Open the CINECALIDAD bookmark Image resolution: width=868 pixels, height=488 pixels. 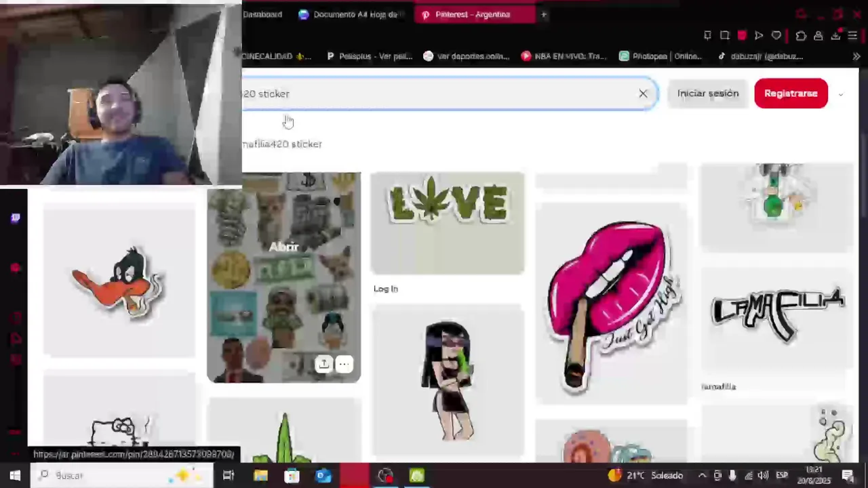point(277,56)
